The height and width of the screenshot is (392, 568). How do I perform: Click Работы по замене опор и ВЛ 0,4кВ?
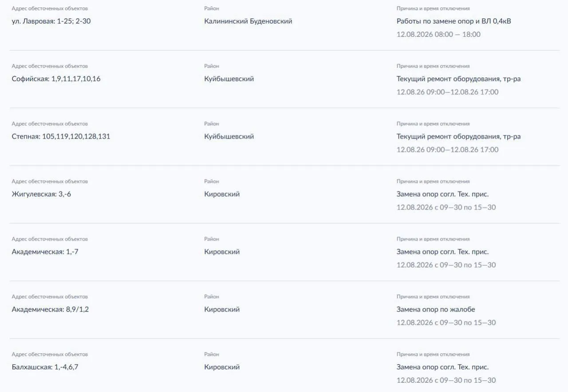pyautogui.click(x=454, y=21)
